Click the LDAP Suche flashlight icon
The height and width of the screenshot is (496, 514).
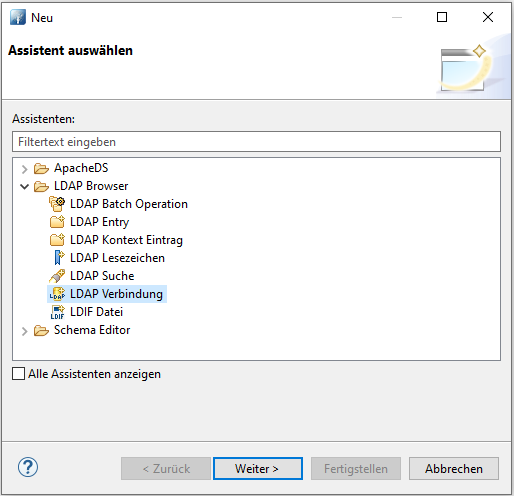coord(57,276)
